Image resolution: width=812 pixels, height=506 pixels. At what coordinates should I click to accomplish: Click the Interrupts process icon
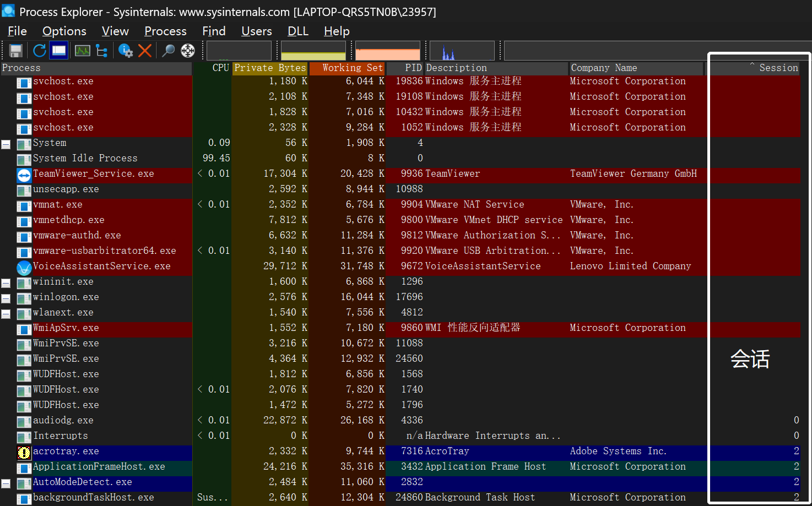[x=24, y=437]
